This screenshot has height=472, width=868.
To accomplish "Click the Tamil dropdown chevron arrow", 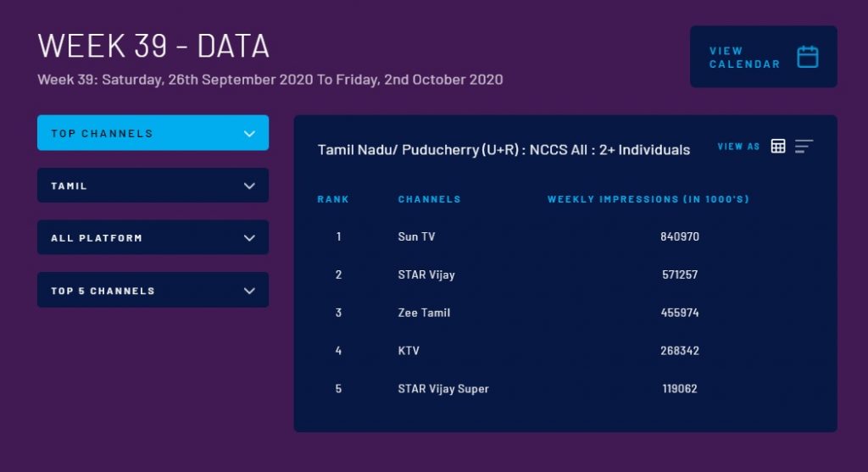I will (249, 186).
